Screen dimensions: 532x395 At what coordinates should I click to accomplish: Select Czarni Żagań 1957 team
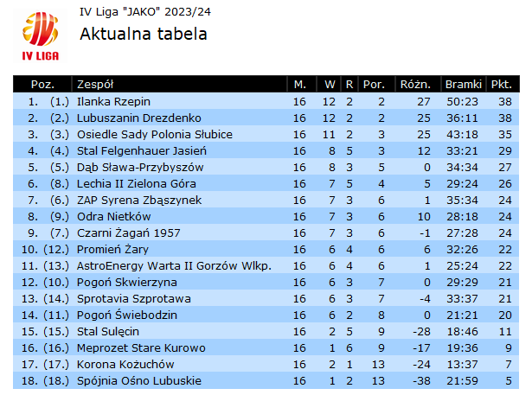(x=128, y=233)
